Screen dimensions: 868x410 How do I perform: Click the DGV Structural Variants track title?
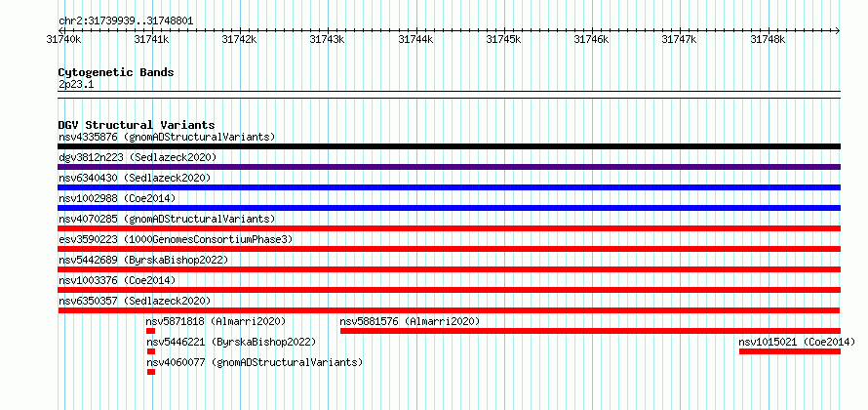(137, 125)
